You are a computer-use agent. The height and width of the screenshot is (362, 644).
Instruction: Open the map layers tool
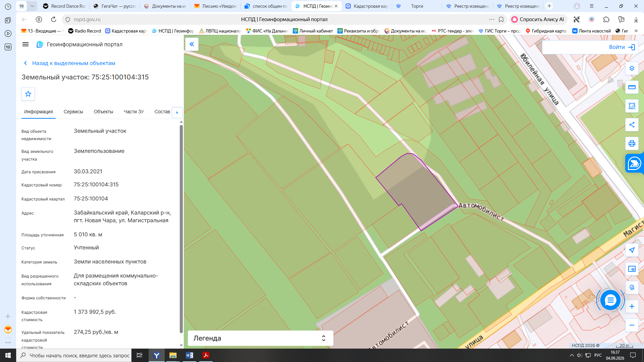(x=632, y=68)
